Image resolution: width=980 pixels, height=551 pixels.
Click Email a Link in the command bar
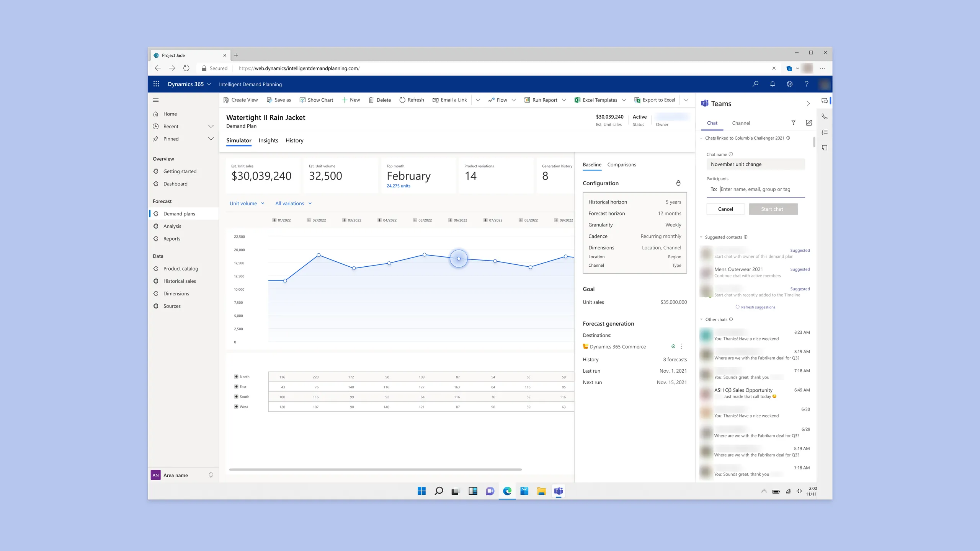[x=449, y=100]
